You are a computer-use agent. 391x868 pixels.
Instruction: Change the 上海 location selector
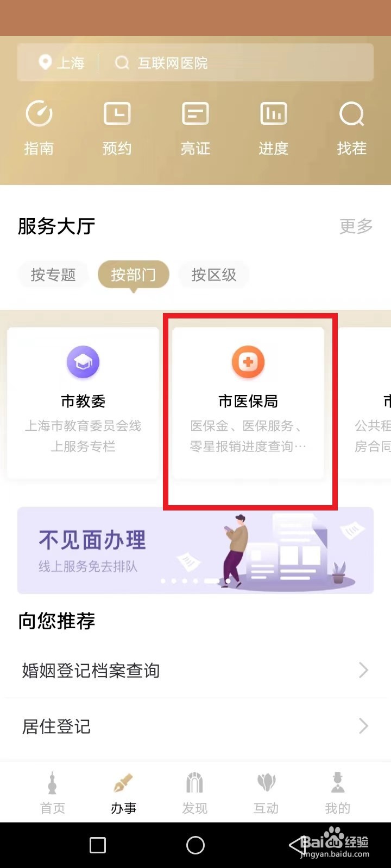(62, 63)
